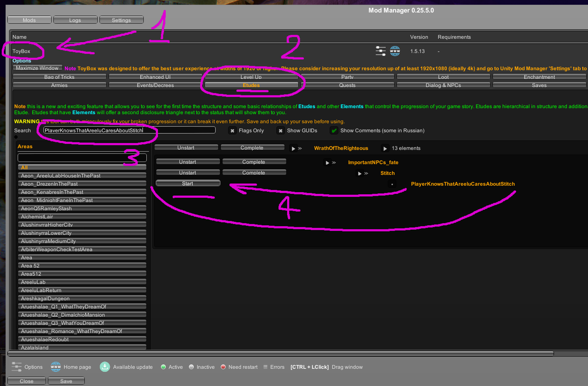Screen dimensions: 588x386
Task: Select the ArbiterWeaponCheckTestArea area
Action: coord(82,249)
